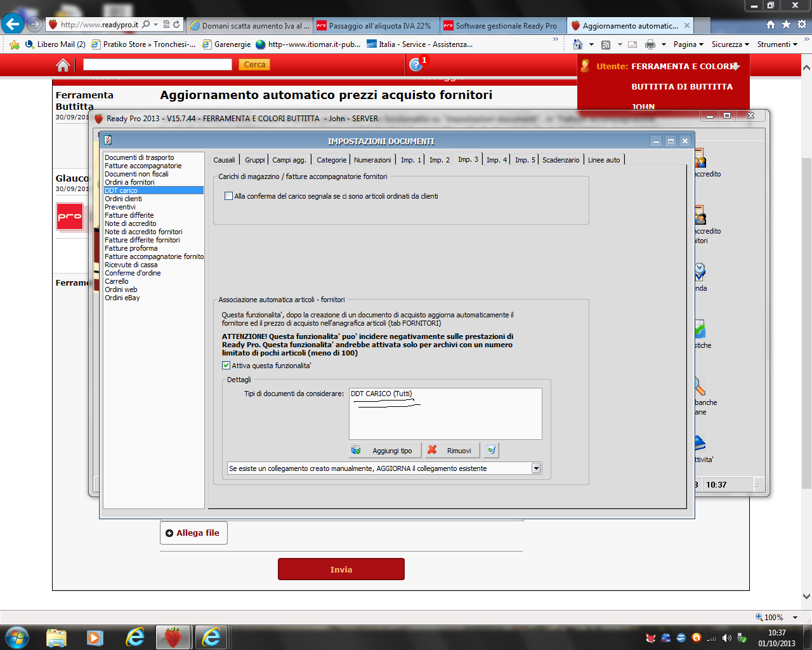812x650 pixels.
Task: Expand the user panel down arrow
Action: click(735, 66)
